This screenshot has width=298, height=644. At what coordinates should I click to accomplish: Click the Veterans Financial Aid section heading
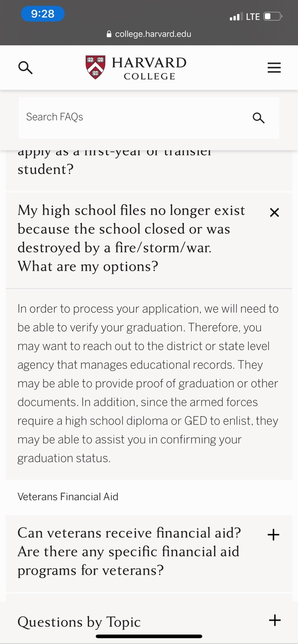click(67, 497)
